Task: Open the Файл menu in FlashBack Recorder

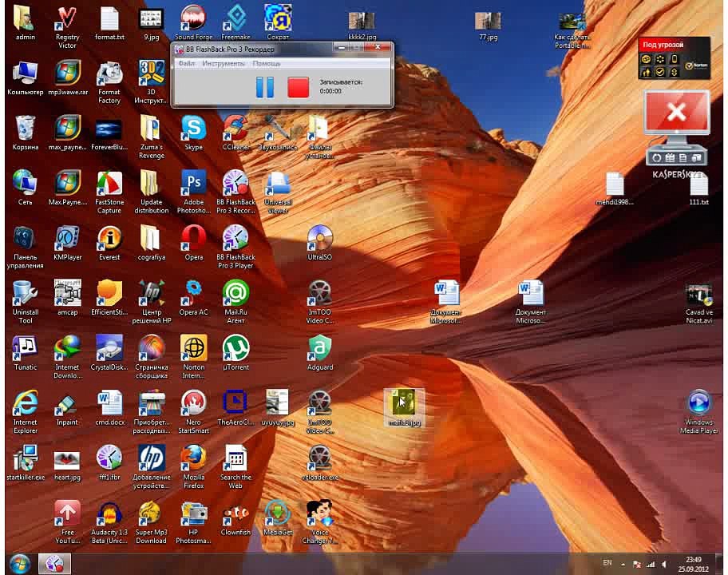Action: pyautogui.click(x=187, y=64)
